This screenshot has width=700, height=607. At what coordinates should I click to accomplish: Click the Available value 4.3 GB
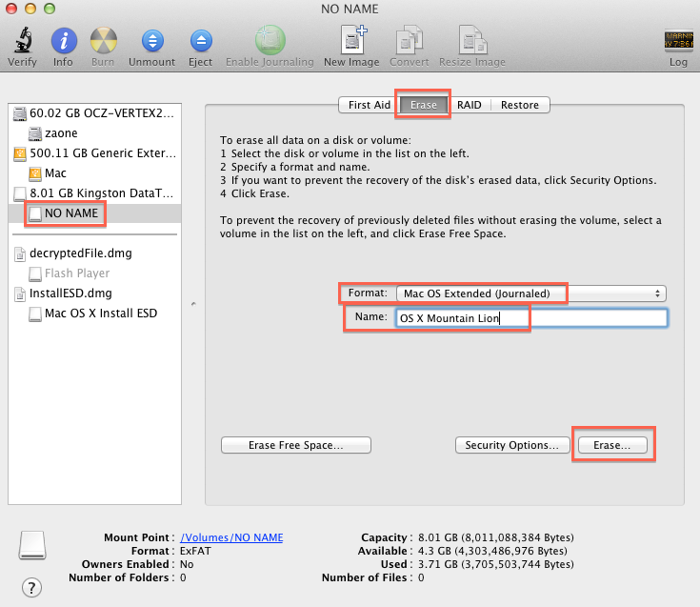(492, 551)
